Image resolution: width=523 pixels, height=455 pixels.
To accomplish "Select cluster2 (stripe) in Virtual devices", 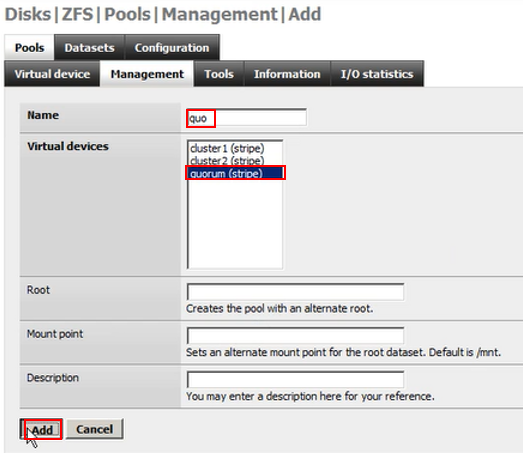I will pos(235,160).
